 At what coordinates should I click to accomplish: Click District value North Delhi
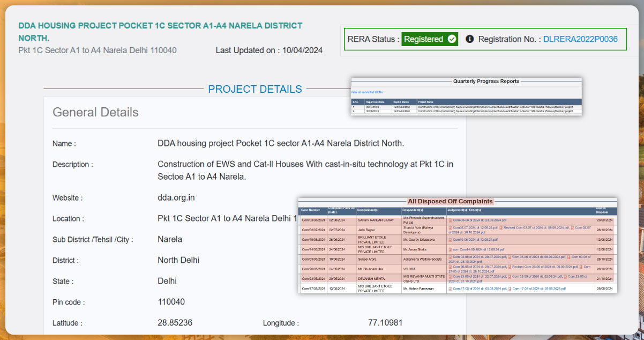(x=178, y=260)
